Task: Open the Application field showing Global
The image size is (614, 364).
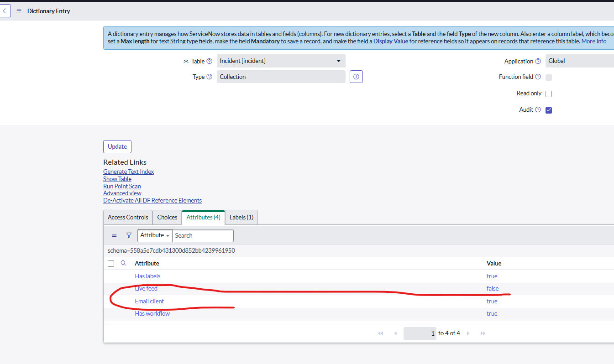Action: [580, 61]
